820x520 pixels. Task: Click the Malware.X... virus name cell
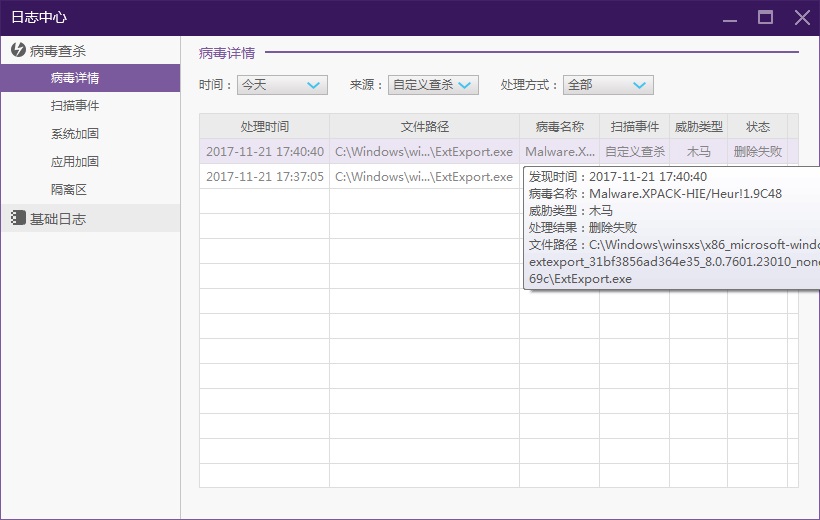(x=560, y=152)
